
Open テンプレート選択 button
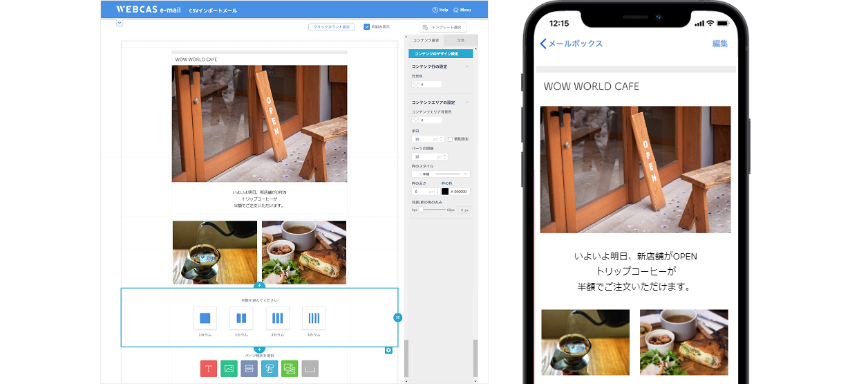(443, 27)
